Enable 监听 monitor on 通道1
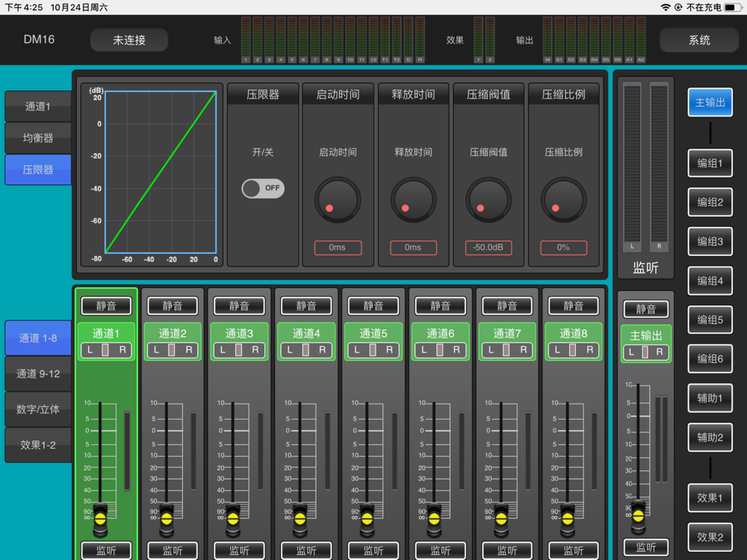The image size is (747, 560). click(x=106, y=550)
